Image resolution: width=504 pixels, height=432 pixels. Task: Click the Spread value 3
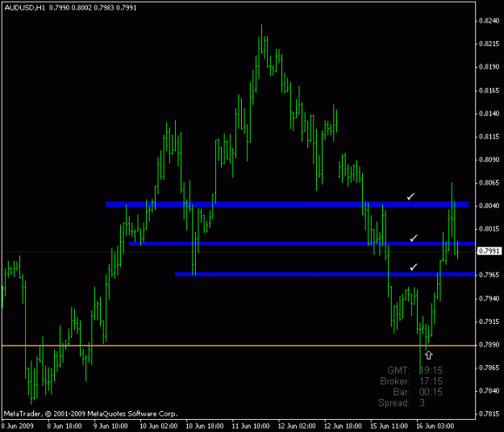[x=422, y=403]
